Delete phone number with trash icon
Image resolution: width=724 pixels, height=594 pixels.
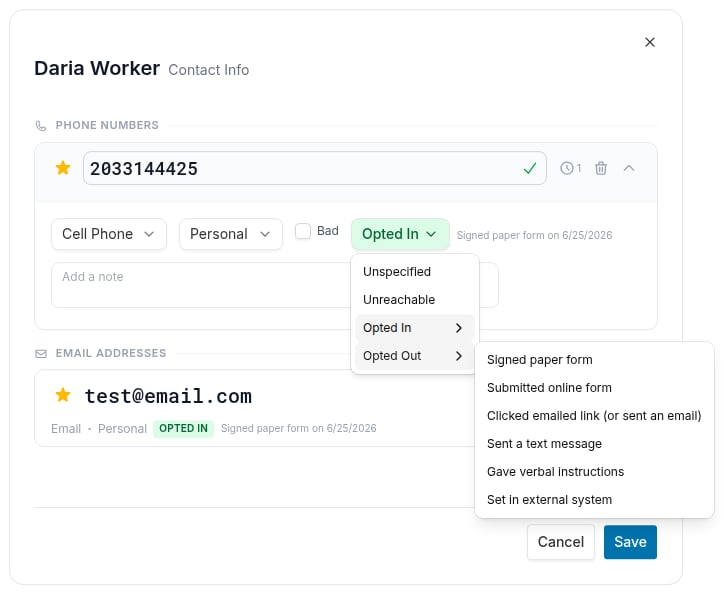pyautogui.click(x=601, y=168)
